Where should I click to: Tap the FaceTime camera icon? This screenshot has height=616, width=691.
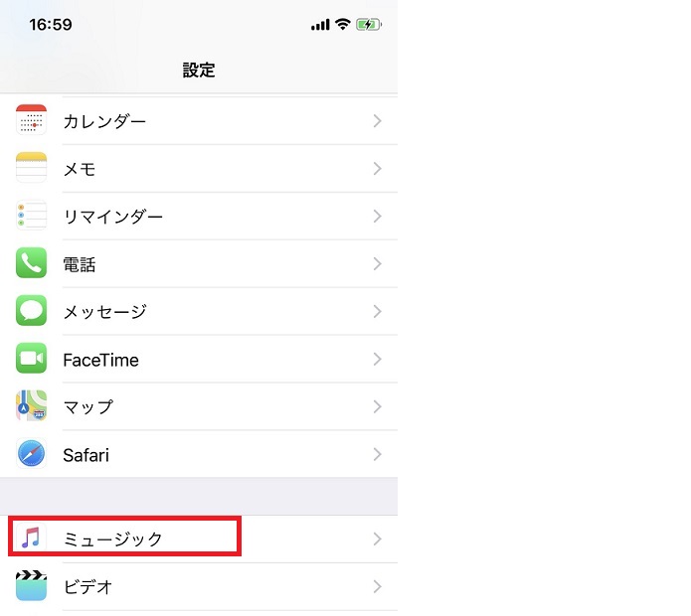(x=31, y=358)
